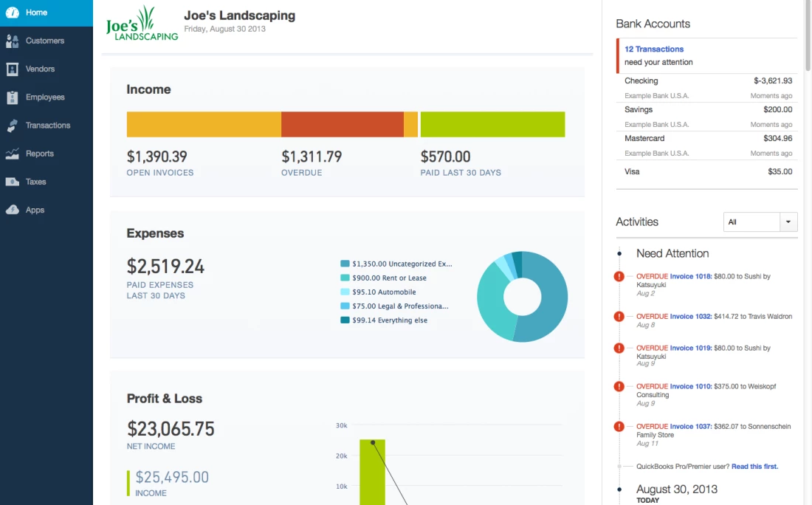Click the red Overdue income bar segment

[342, 125]
